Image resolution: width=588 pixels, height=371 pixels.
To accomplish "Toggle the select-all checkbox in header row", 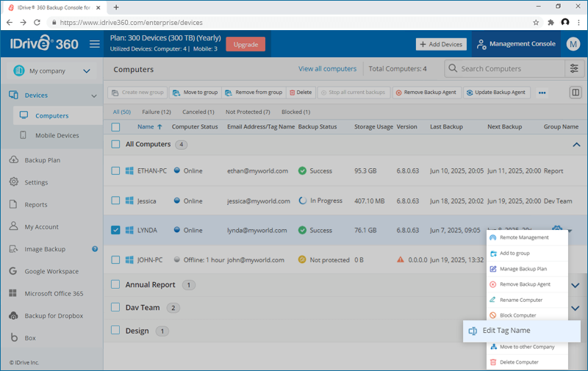I will (x=115, y=127).
